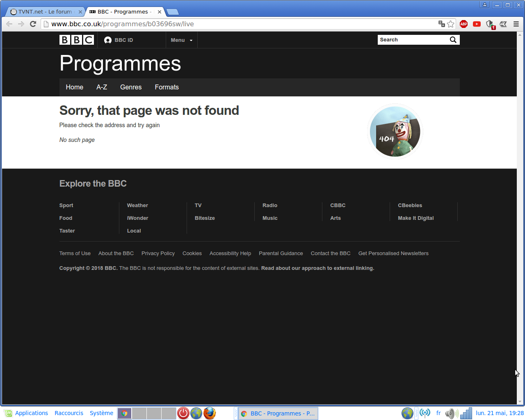Open the clock showing lun. 21 mai
Image resolution: width=525 pixels, height=420 pixels.
pyautogui.click(x=500, y=413)
